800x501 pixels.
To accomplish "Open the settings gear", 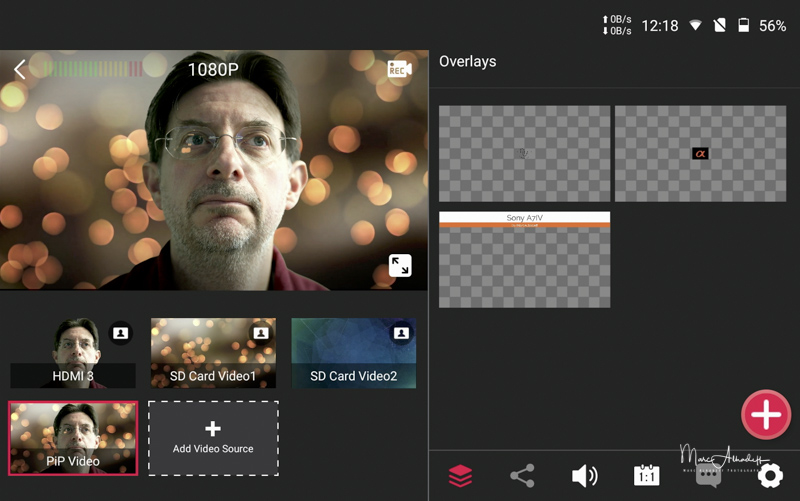I will point(770,476).
